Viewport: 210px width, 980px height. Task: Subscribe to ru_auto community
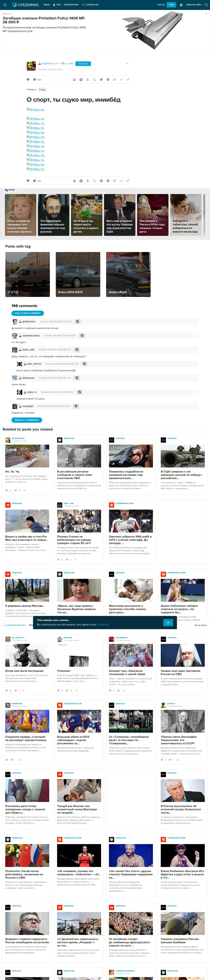click(83, 64)
